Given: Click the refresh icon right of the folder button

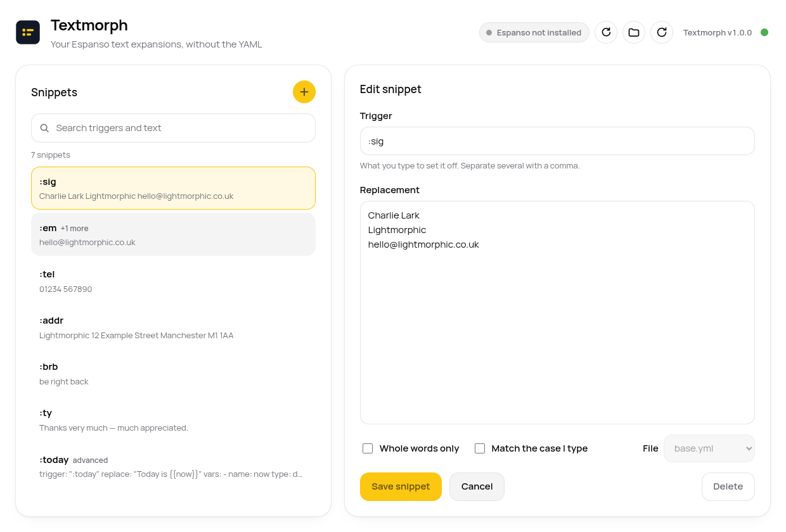Looking at the screenshot, I should tap(662, 32).
